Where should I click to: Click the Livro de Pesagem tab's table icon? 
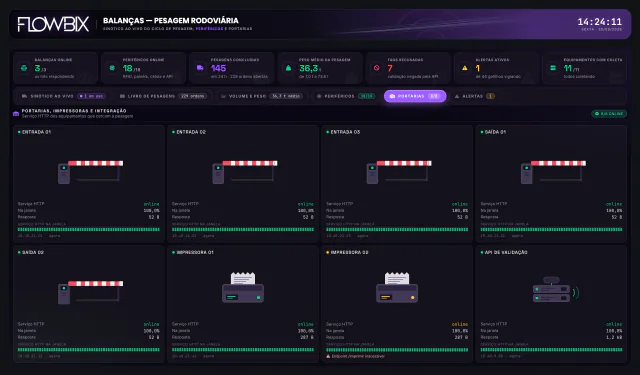tap(122, 96)
